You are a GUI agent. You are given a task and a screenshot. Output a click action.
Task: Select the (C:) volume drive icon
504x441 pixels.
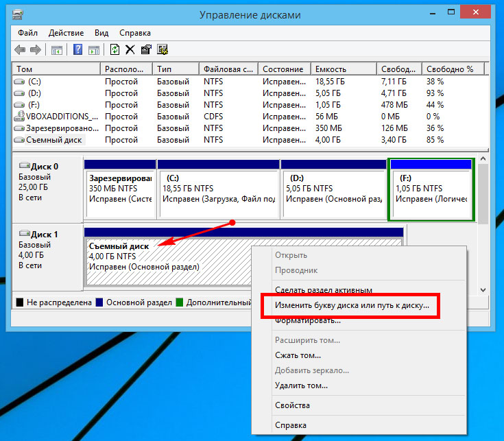pyautogui.click(x=19, y=82)
